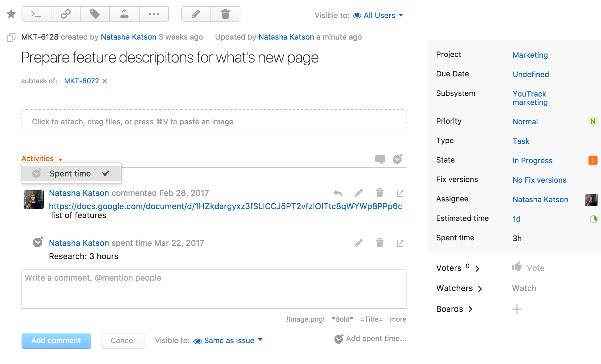The image size is (601, 364).
Task: Open Natasha Katson link on spent time entry
Action: click(x=79, y=243)
